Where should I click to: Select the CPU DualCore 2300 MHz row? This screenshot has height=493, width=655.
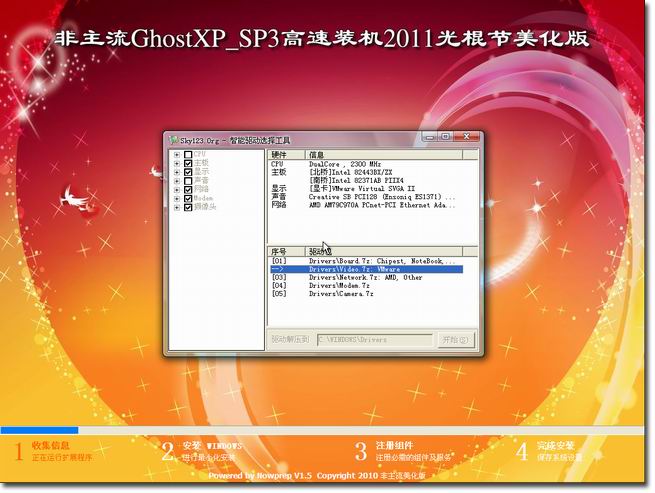coord(366,164)
